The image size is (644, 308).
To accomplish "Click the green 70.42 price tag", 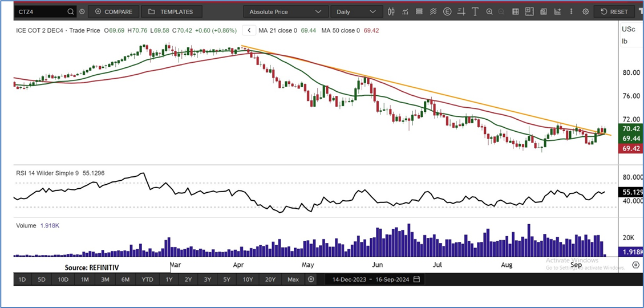I will (x=631, y=128).
